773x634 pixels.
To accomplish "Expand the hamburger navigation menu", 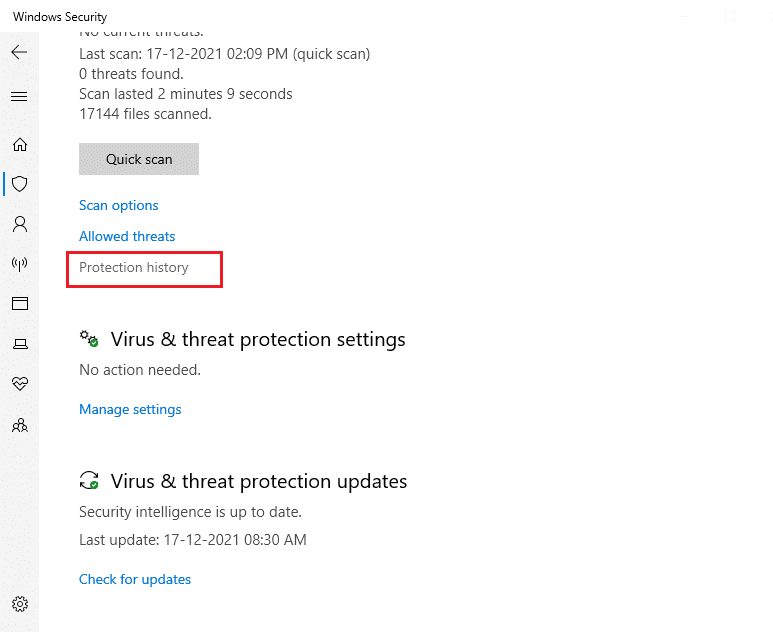I will (x=19, y=97).
